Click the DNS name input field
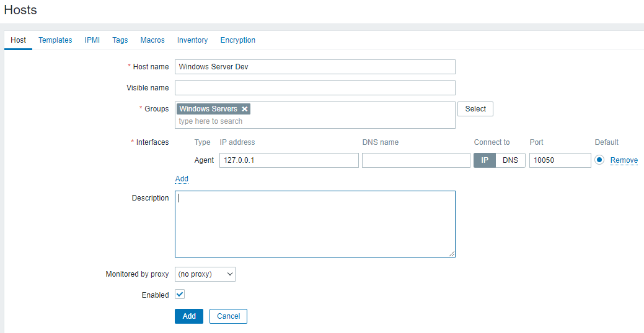This screenshot has height=333, width=644. tap(416, 160)
